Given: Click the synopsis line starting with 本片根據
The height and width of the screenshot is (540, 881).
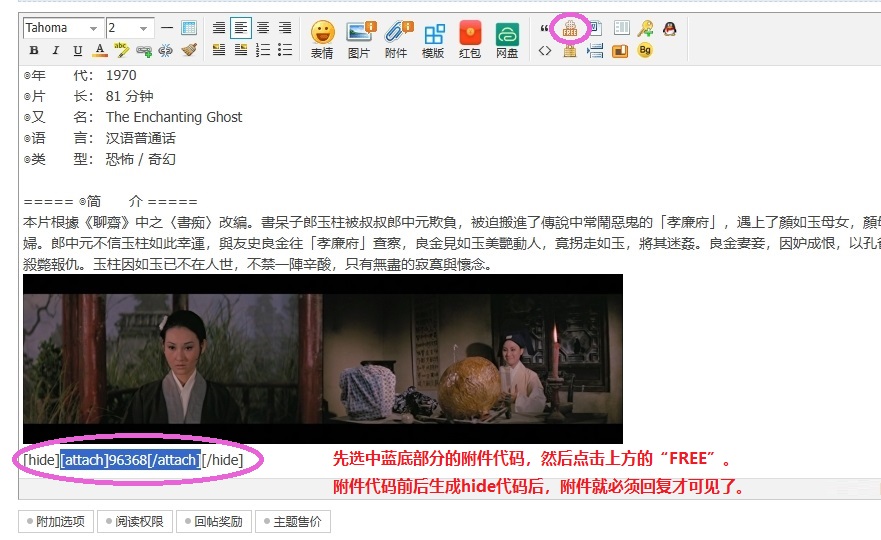Looking at the screenshot, I should coord(452,223).
